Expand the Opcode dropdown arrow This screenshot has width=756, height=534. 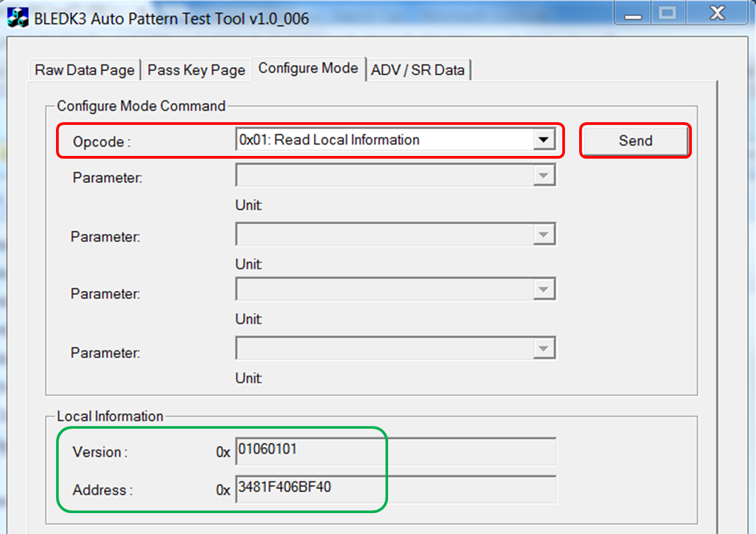pos(541,140)
